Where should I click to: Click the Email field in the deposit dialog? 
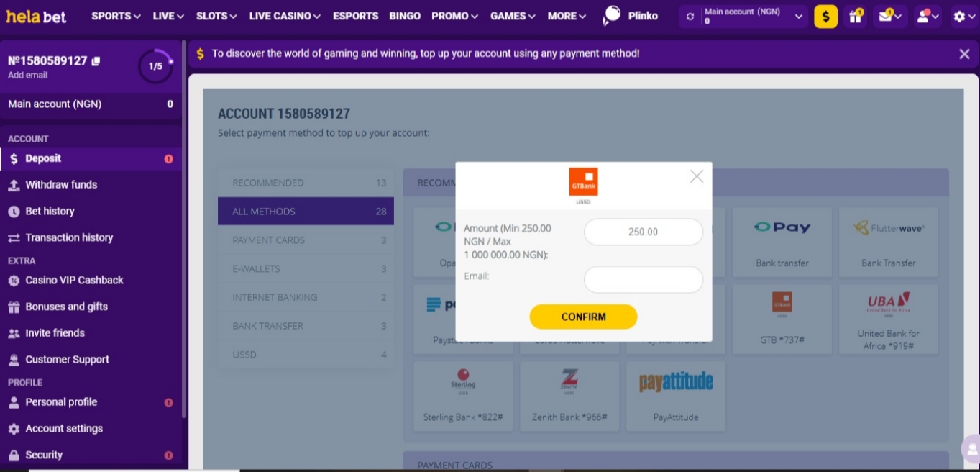click(x=642, y=279)
